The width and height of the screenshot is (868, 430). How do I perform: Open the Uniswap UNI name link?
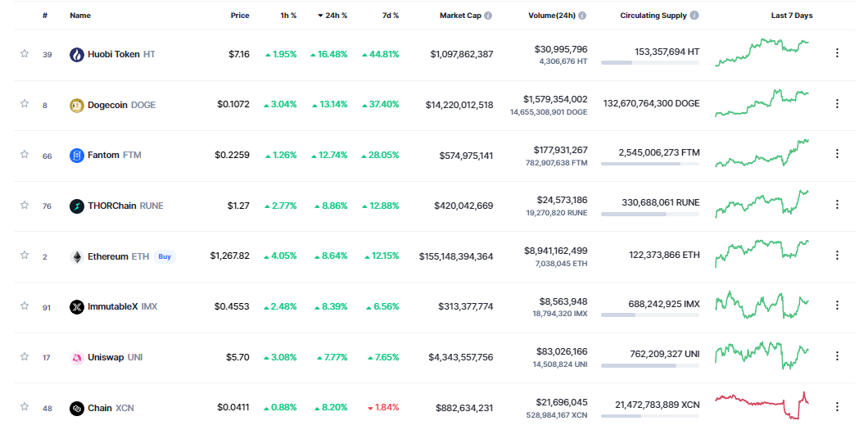pos(115,357)
